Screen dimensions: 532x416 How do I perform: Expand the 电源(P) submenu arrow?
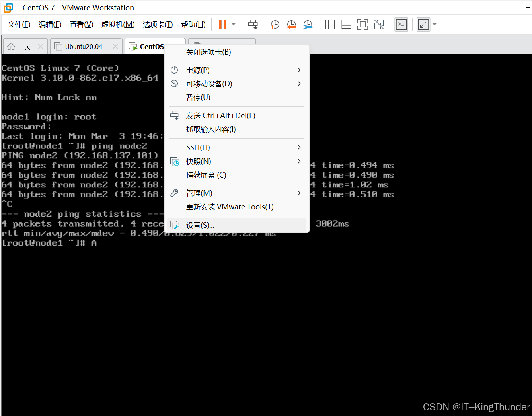pyautogui.click(x=299, y=70)
